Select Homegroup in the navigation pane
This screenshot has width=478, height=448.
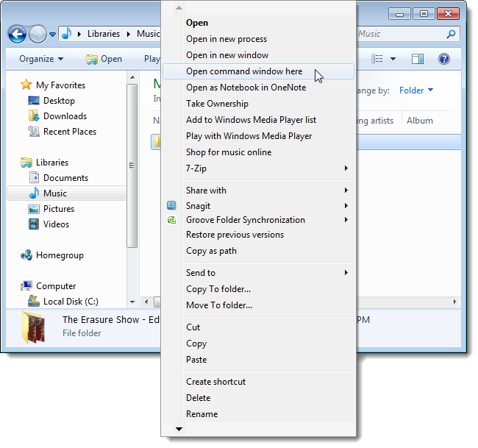[60, 255]
